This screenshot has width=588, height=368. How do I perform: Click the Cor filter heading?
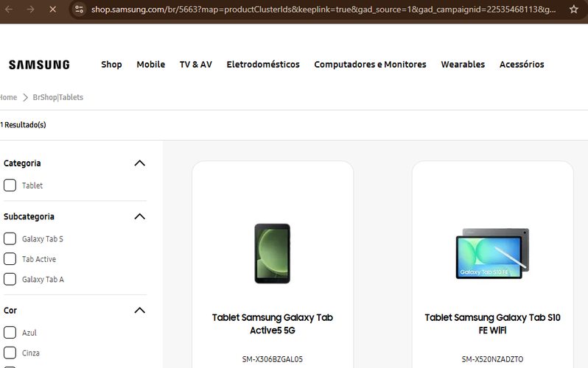point(10,311)
